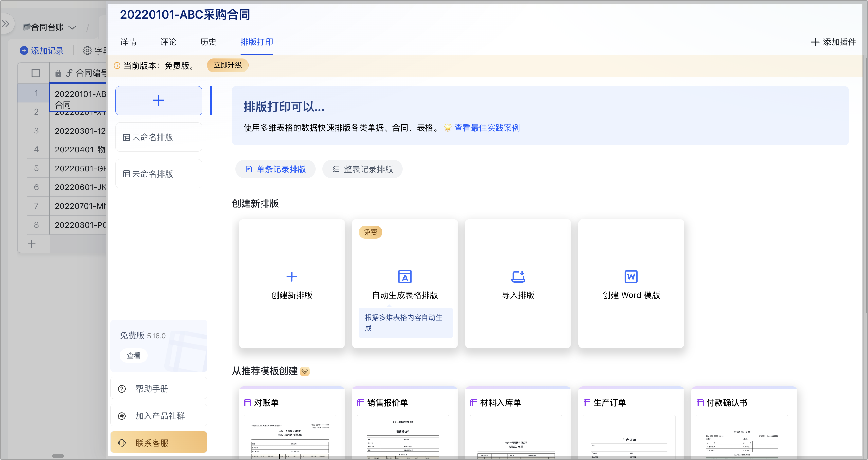Click the plus button to add layout
Screen dimensions: 868x460
click(x=159, y=101)
